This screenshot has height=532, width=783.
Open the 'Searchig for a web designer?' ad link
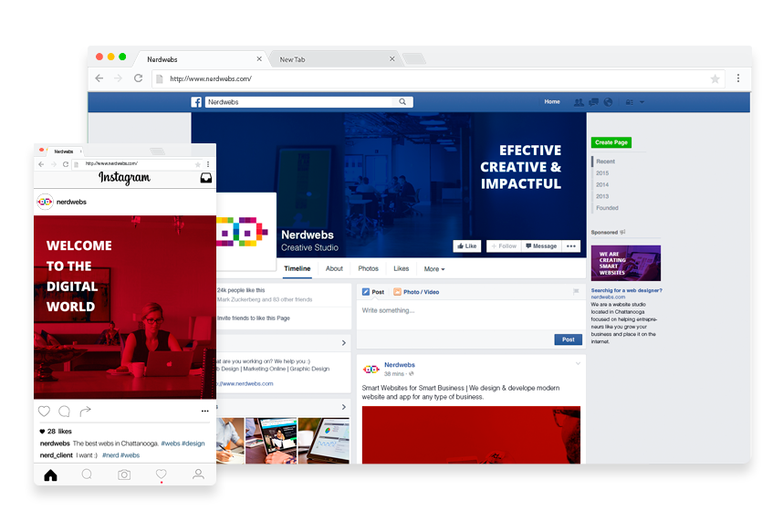click(627, 290)
